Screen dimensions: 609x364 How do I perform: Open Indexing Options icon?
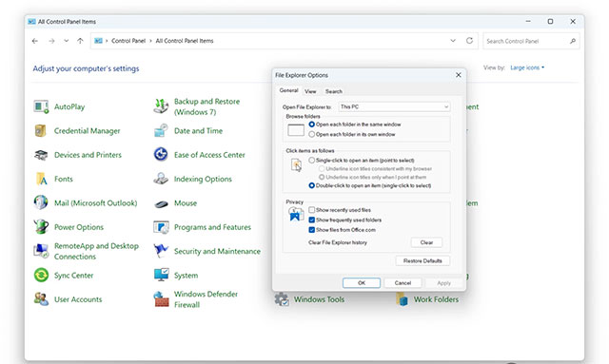tap(161, 179)
